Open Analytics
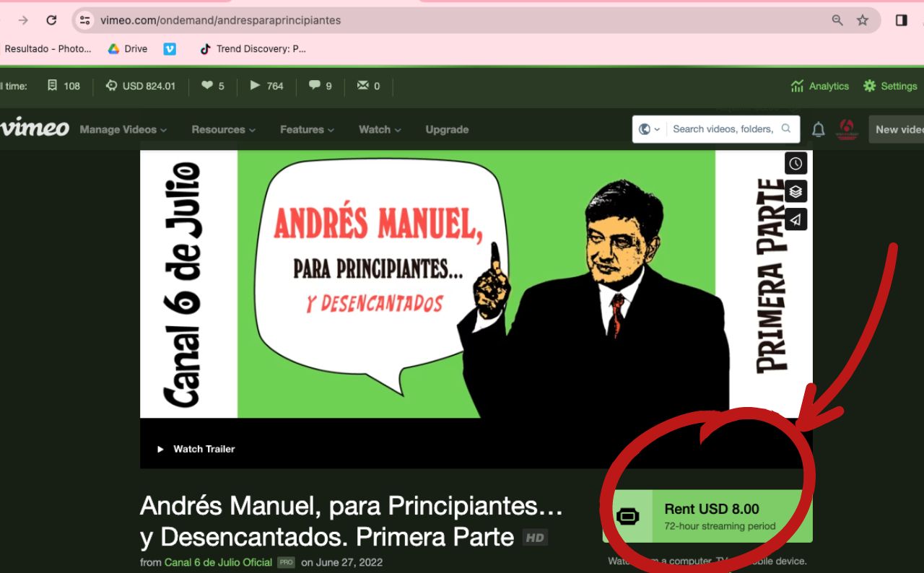This screenshot has height=573, width=924. point(819,86)
